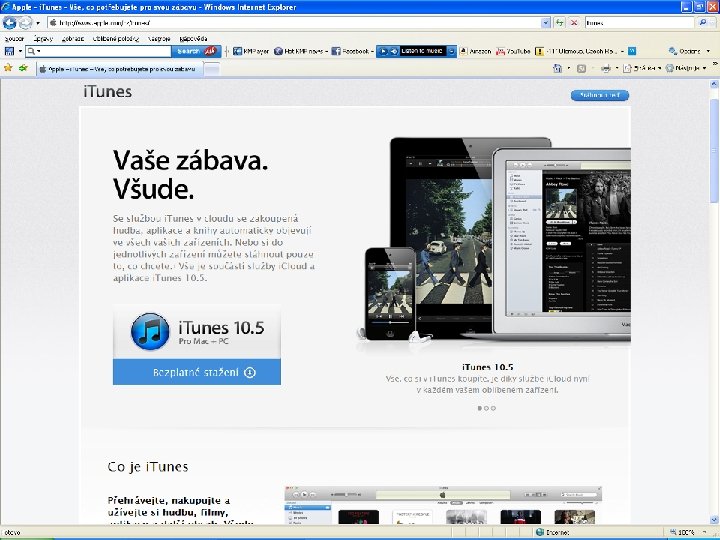This screenshot has width=720, height=540.
Task: Select the third carousel dot indicator
Action: [x=493, y=408]
